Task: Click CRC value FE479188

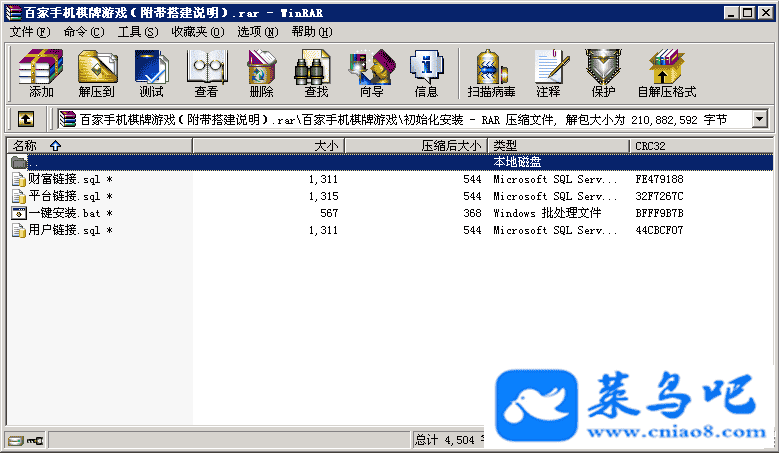Action: tap(659, 179)
